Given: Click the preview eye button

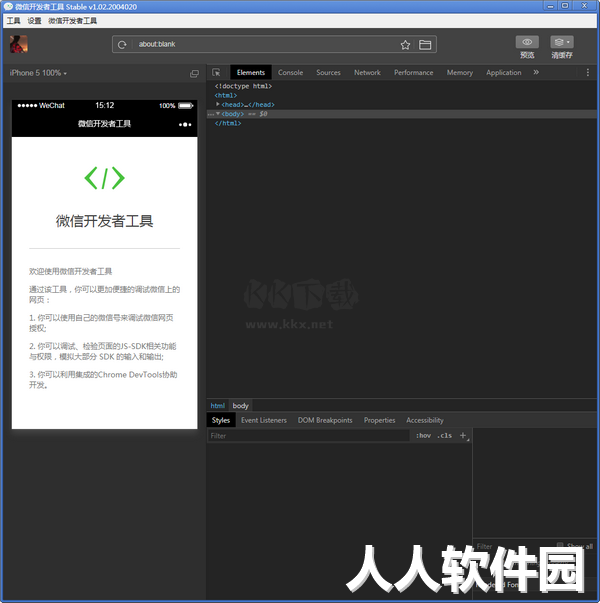Looking at the screenshot, I should [x=527, y=42].
